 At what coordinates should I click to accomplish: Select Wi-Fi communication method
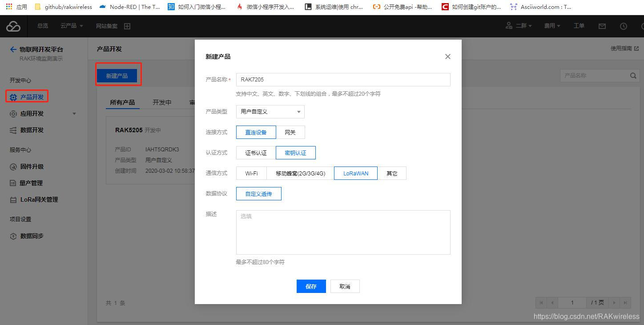pos(251,173)
